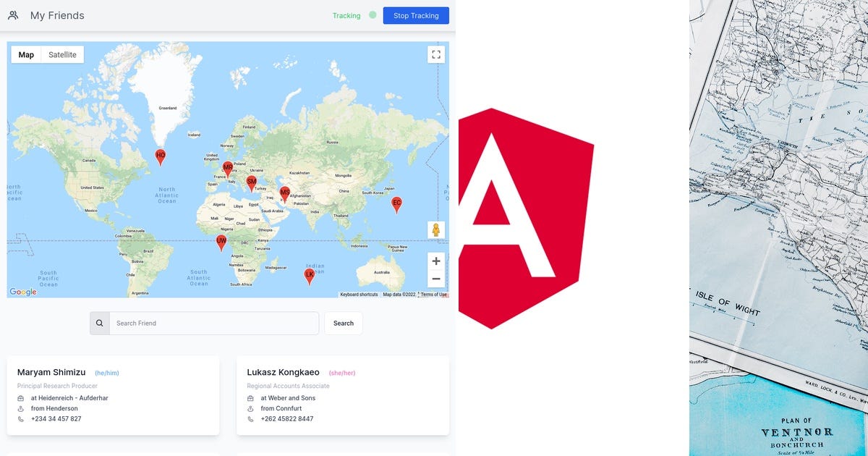Open the map fullscreen control
Image resolution: width=868 pixels, height=456 pixels.
point(436,54)
